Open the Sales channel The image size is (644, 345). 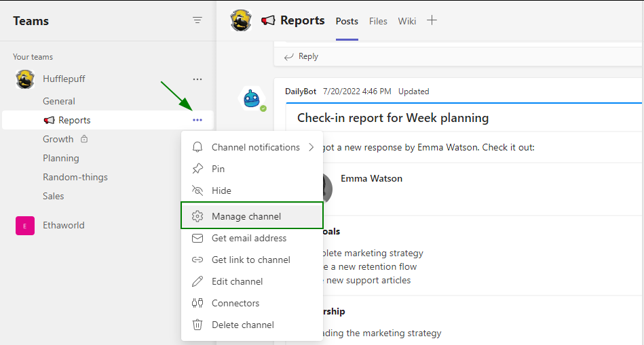click(54, 196)
